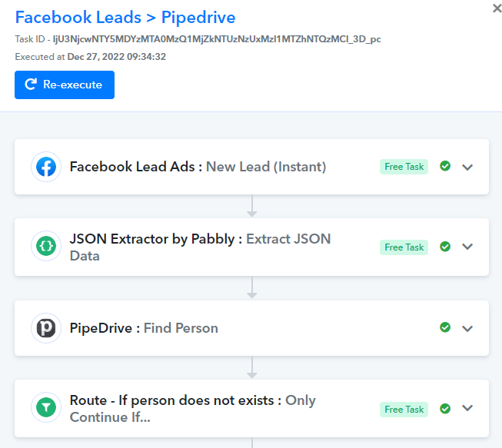This screenshot has height=448, width=502.
Task: Click Free Task badge on Route step
Action: [x=404, y=410]
